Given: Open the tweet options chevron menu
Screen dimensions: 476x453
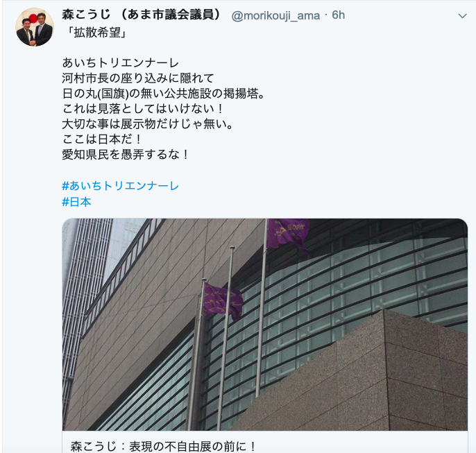Looking at the screenshot, I should coord(462,16).
